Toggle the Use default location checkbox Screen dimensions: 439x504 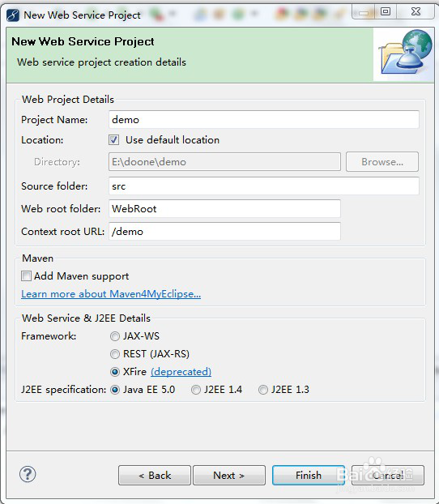tap(113, 140)
